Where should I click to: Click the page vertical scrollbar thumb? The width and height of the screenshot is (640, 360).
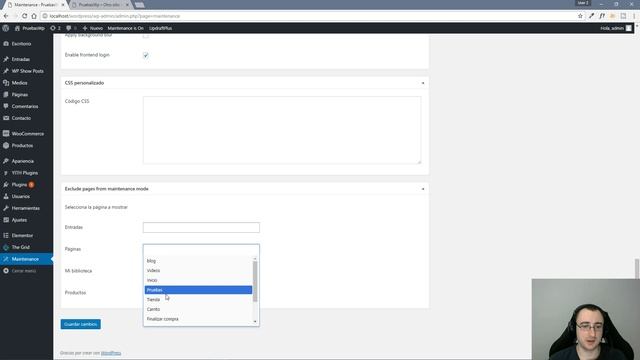637,269
